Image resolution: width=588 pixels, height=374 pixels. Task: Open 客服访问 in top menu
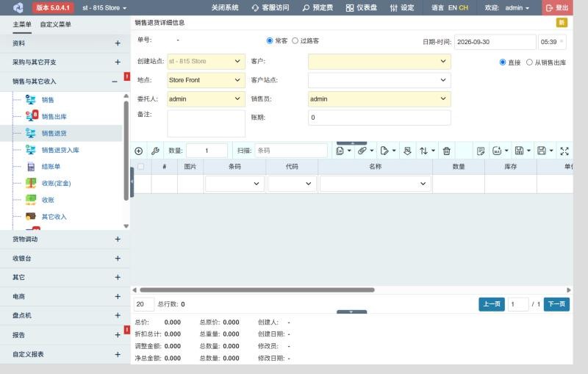tap(270, 8)
